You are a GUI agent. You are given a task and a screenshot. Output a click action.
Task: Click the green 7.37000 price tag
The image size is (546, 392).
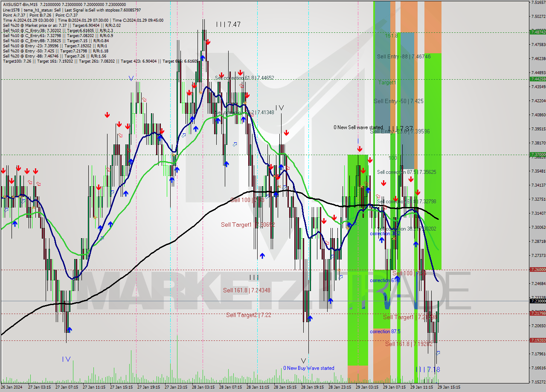click(537, 155)
